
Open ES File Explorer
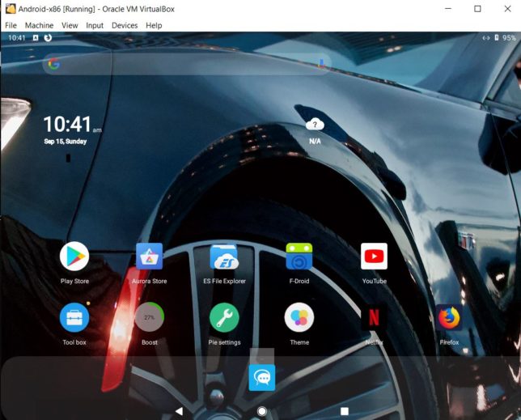tap(224, 257)
